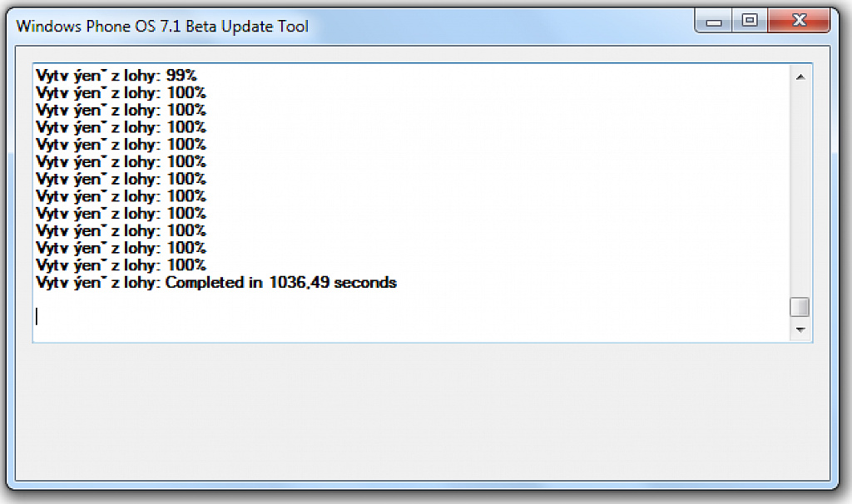Click the scrollbar down arrow in log

point(800,329)
